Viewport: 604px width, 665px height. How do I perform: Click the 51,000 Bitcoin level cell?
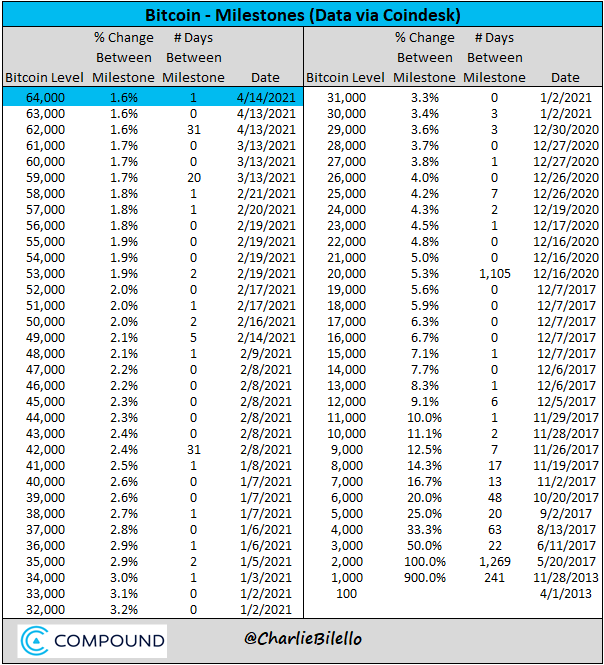tap(45, 305)
